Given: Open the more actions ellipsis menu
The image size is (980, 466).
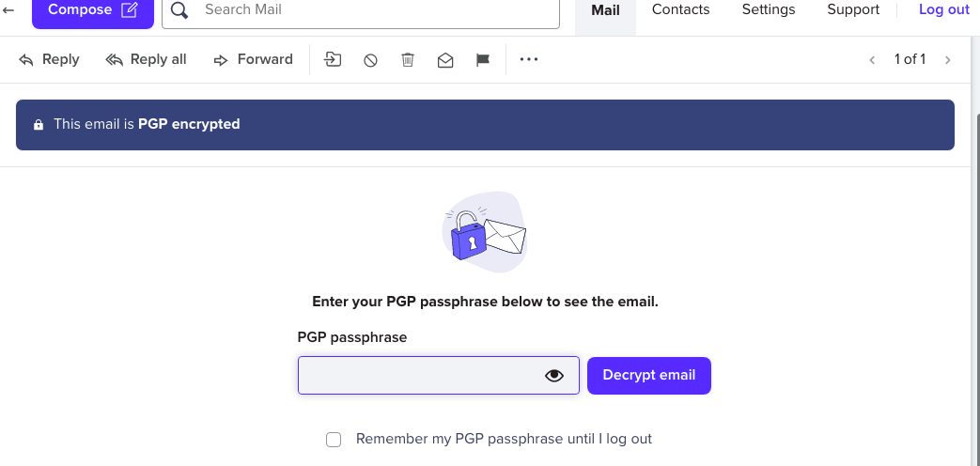Looking at the screenshot, I should (529, 59).
